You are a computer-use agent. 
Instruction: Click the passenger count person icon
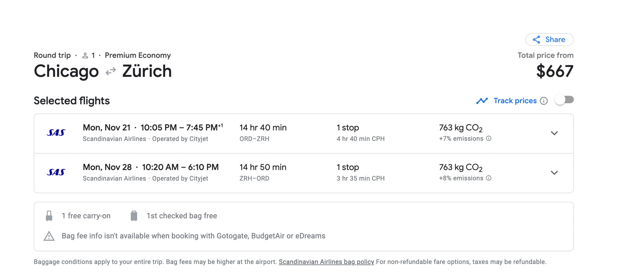[85, 56]
